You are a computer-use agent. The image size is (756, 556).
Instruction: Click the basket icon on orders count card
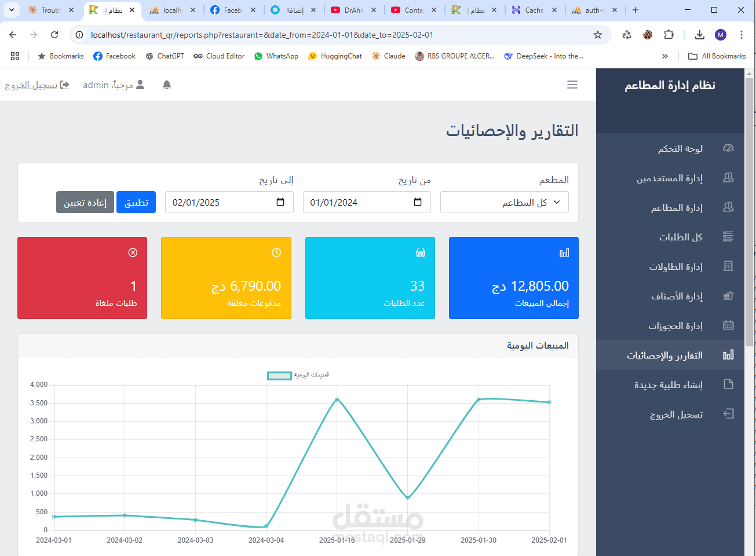coord(419,253)
